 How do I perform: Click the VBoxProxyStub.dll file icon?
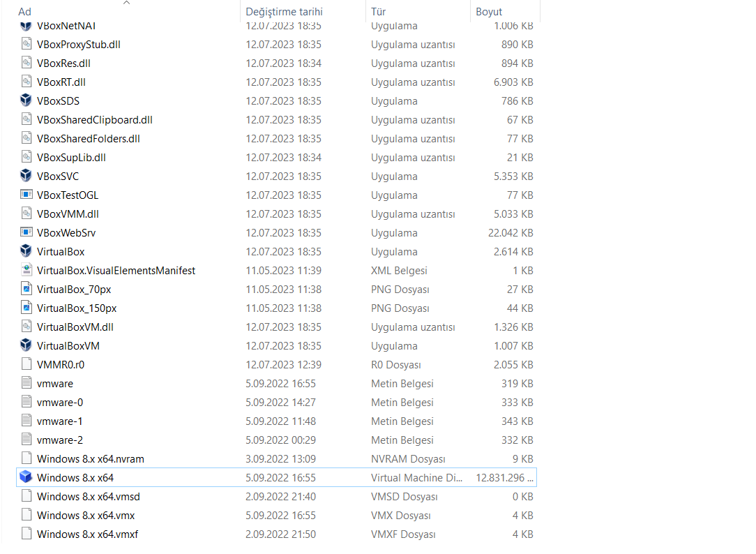(27, 44)
